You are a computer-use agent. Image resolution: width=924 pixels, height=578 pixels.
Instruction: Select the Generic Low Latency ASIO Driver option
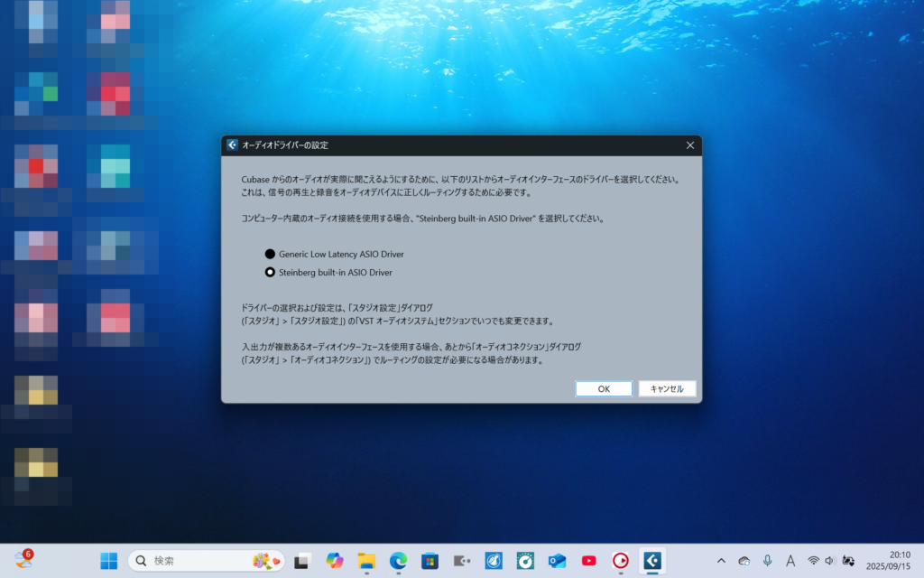click(x=270, y=255)
